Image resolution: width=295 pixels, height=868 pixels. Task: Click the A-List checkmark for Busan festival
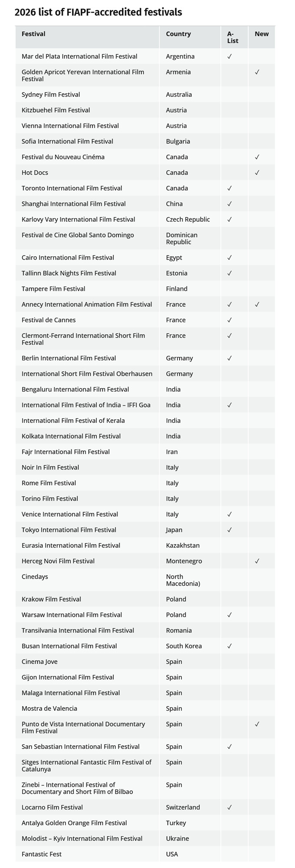[x=229, y=646]
